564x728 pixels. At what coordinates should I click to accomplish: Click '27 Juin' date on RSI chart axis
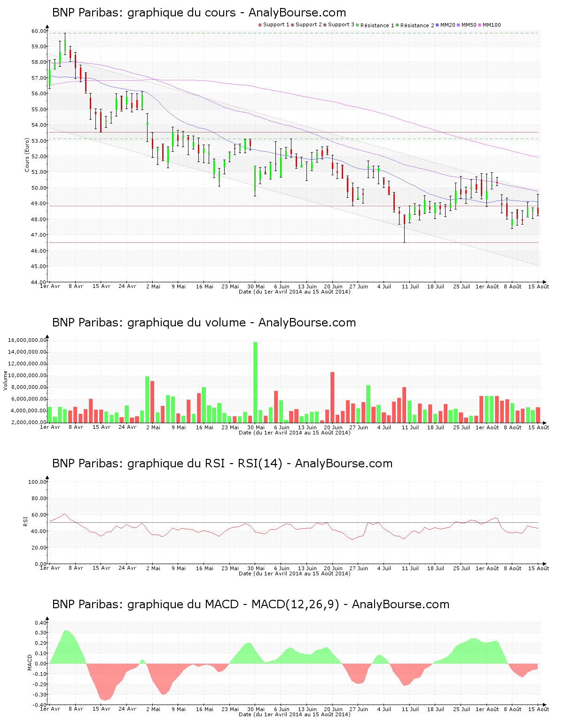(359, 568)
